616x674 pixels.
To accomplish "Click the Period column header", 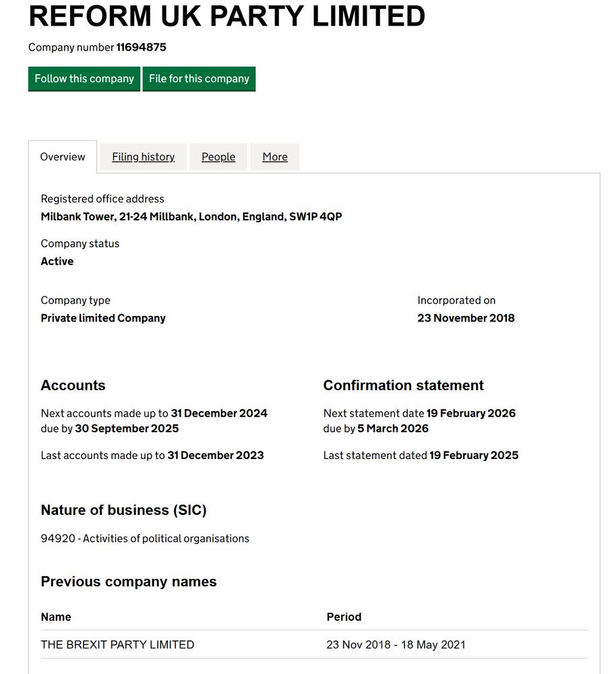I will point(344,617).
